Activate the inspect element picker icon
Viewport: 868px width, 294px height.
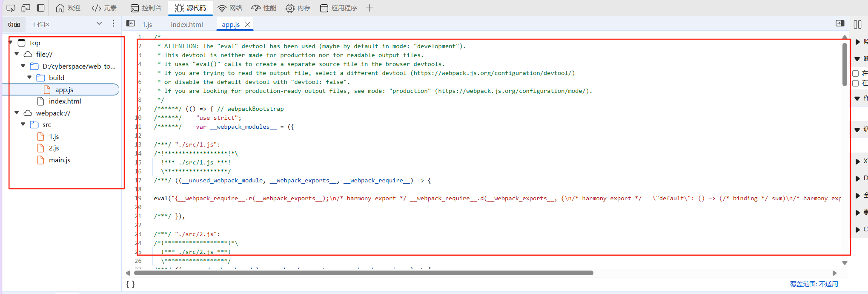point(11,8)
